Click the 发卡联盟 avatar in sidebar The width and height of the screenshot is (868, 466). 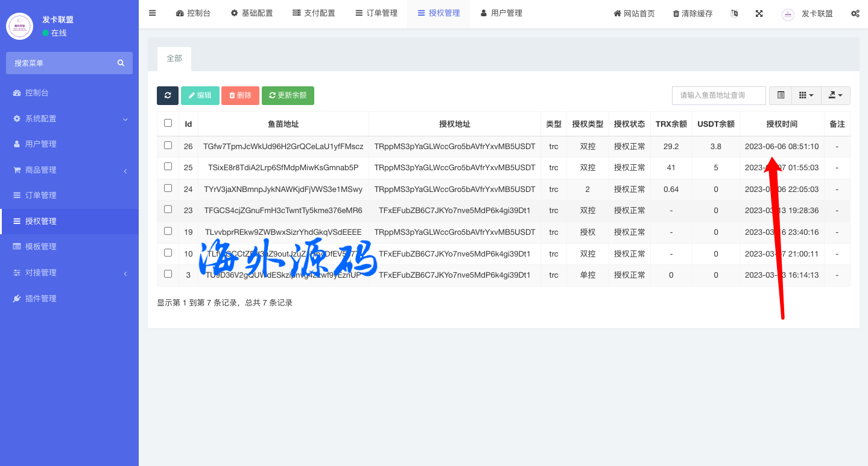[19, 26]
